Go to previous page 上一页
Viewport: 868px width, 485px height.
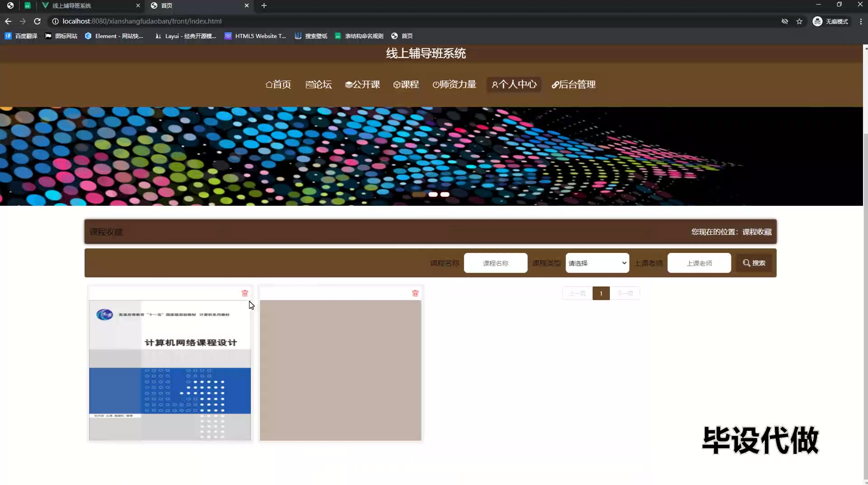[577, 294]
